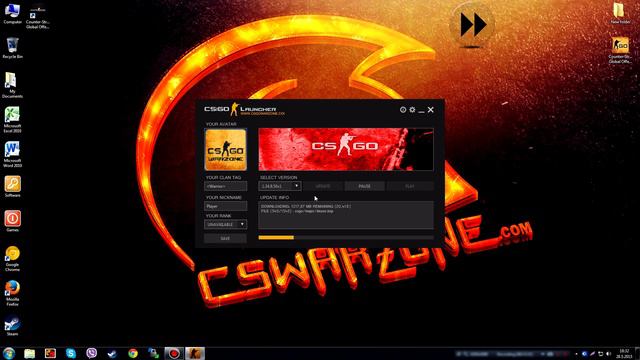Show hidden system tray icons
The height and width of the screenshot is (360, 640).
click(x=576, y=354)
